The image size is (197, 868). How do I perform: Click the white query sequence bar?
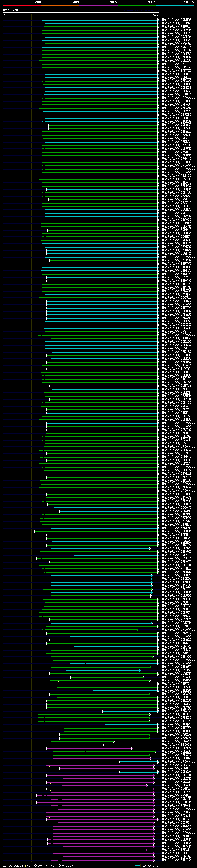pyautogui.click(x=81, y=12)
